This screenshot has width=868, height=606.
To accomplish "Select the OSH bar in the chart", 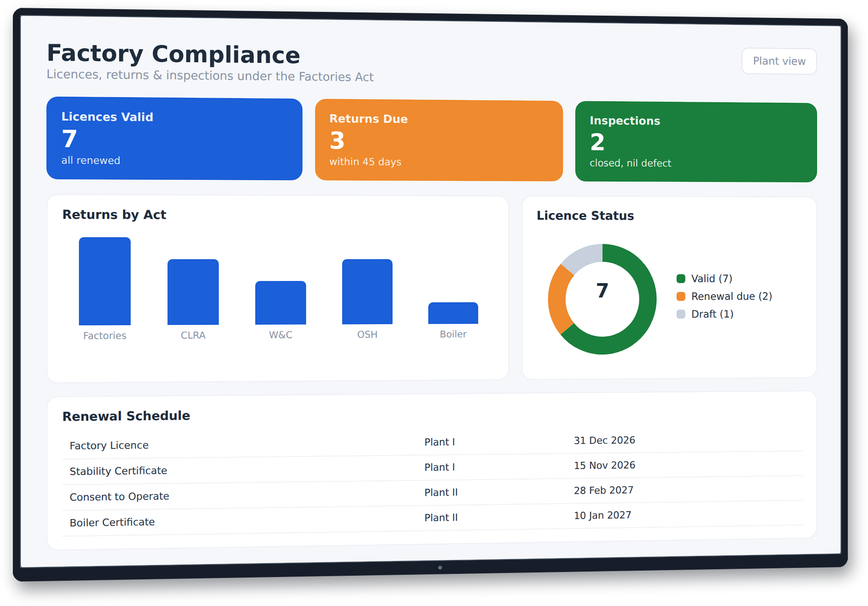I will 367,292.
